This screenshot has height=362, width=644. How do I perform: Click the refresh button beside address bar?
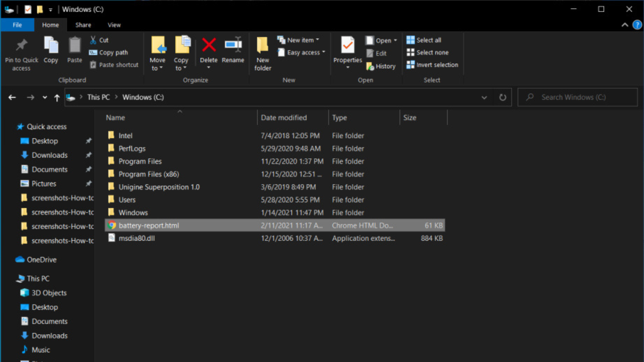(x=502, y=98)
